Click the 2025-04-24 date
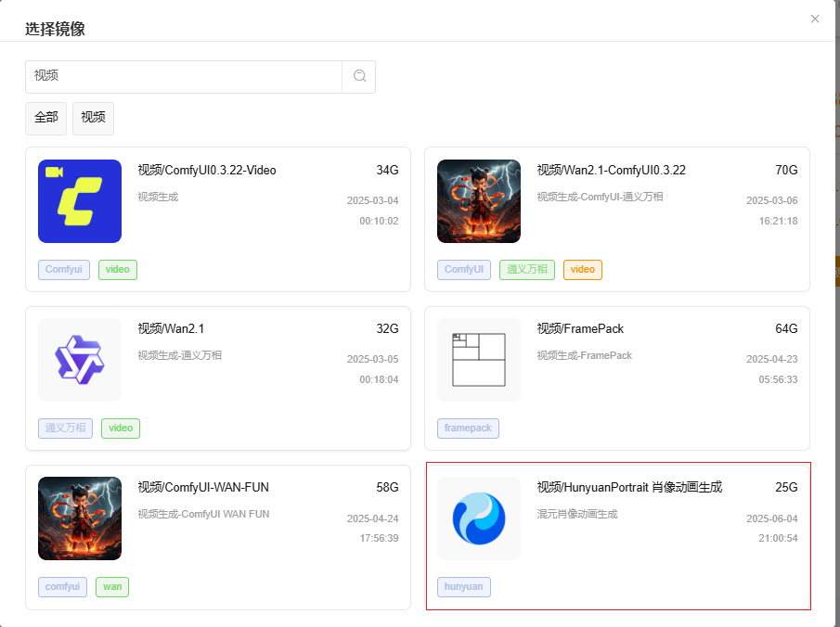The width and height of the screenshot is (840, 627). pos(373,518)
